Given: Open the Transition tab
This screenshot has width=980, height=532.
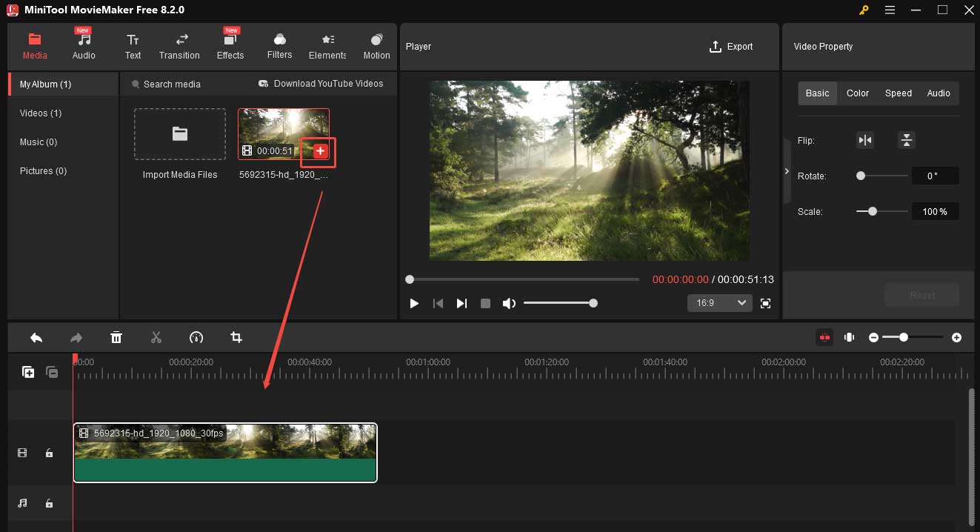Looking at the screenshot, I should pos(179,46).
